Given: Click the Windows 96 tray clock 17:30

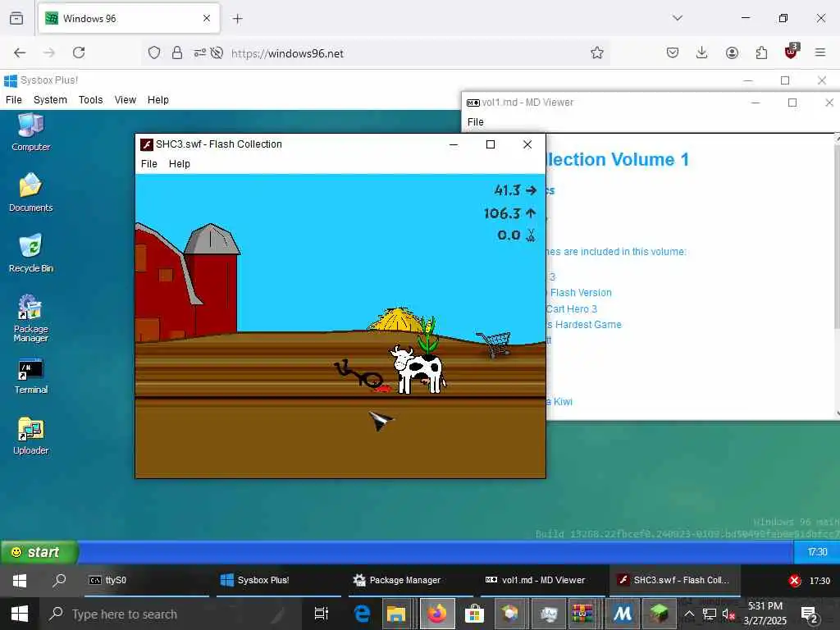Looking at the screenshot, I should pos(817,552).
